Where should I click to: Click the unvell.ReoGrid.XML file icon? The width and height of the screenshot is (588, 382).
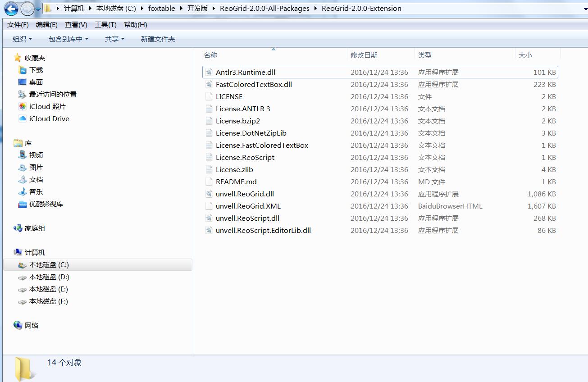pyautogui.click(x=209, y=206)
